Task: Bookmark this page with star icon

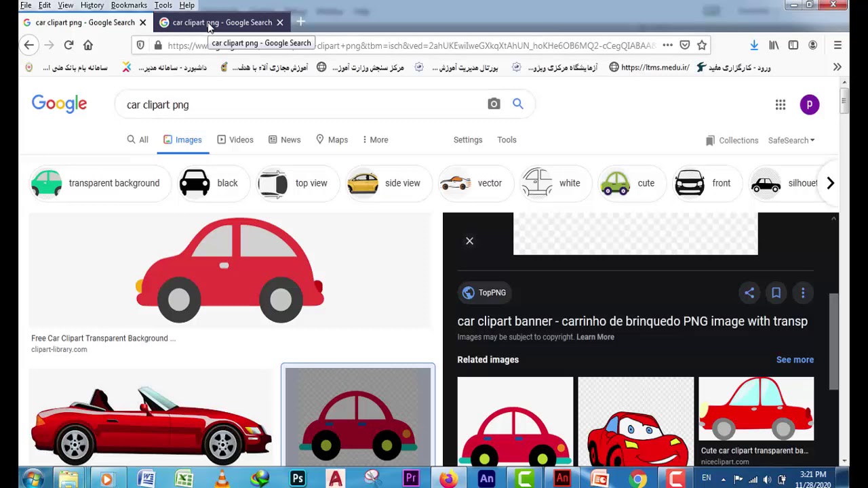Action: click(702, 45)
